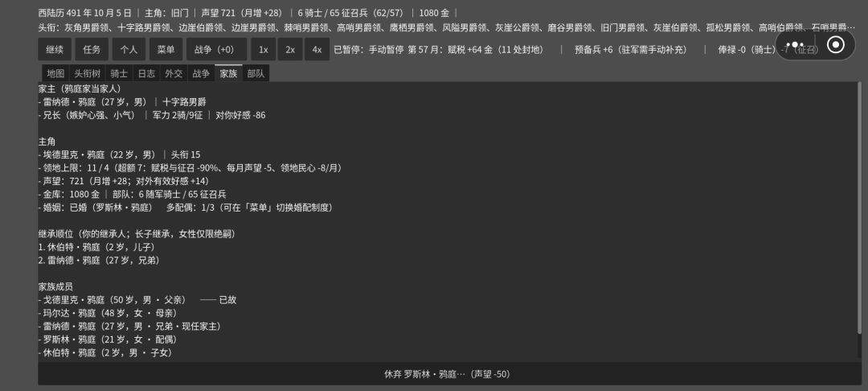The width and height of the screenshot is (868, 391).
Task: Click member 罗斯林·鸦庭 (21 岁, 配偶)
Action: pos(108,340)
